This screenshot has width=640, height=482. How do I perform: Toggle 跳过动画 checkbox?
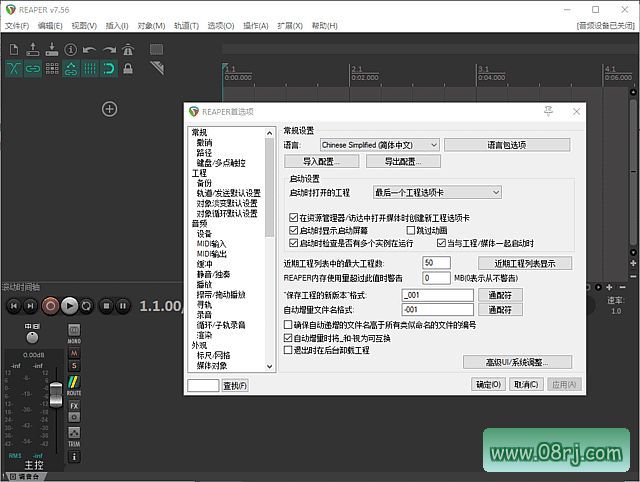click(411, 231)
